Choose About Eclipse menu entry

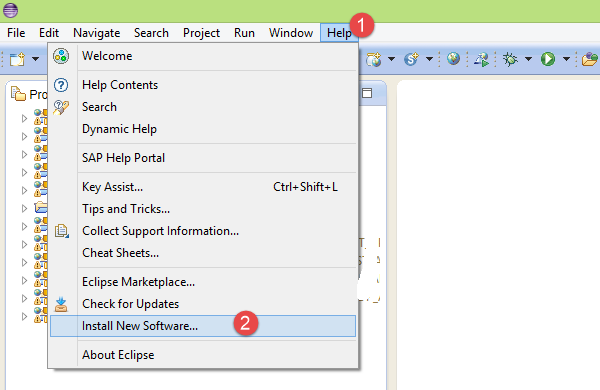(x=118, y=355)
